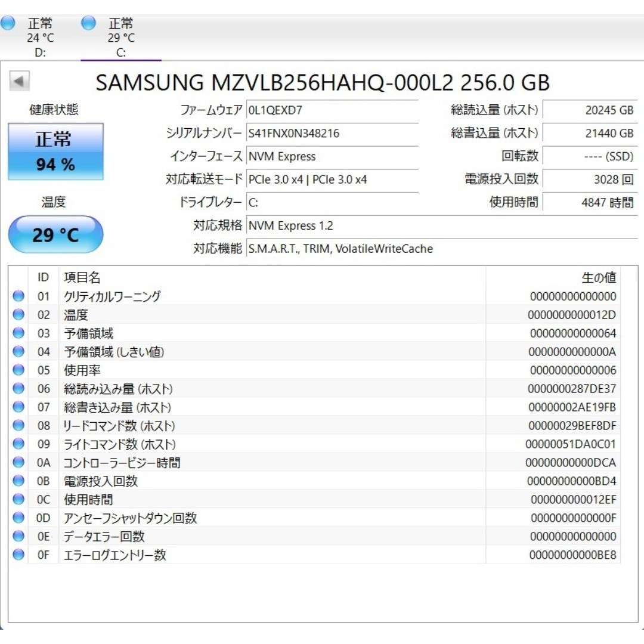Click status dot for 02 温度 row
Viewport: 644px width, 644px height.
(x=18, y=314)
